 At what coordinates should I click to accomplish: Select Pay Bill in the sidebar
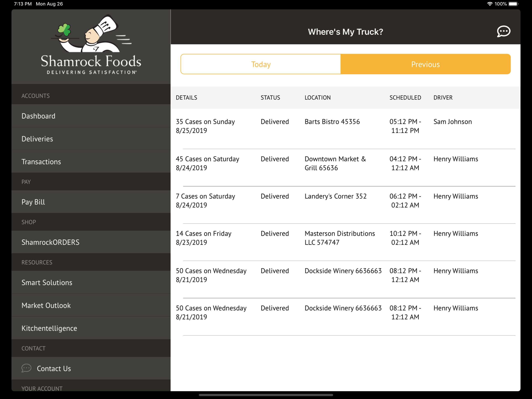(91, 202)
